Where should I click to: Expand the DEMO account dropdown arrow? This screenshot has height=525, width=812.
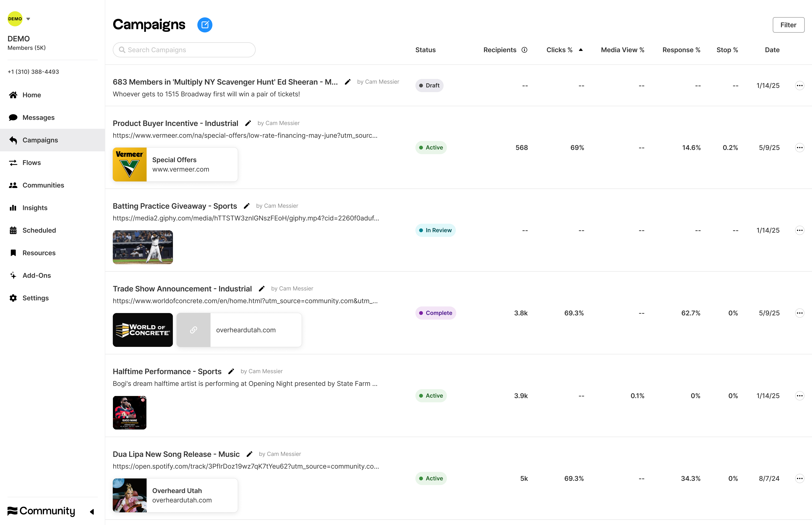coord(28,19)
